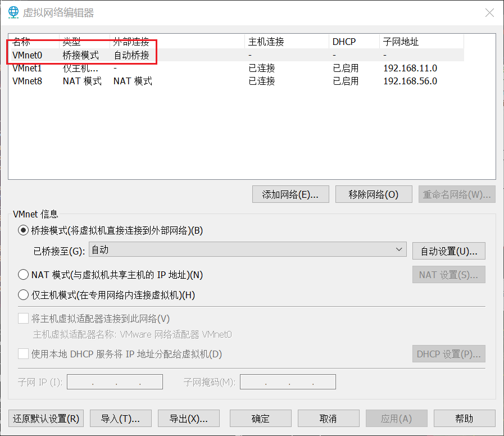Open DHCP 设置(P)... button
Image resolution: width=504 pixels, height=436 pixels.
(x=449, y=353)
